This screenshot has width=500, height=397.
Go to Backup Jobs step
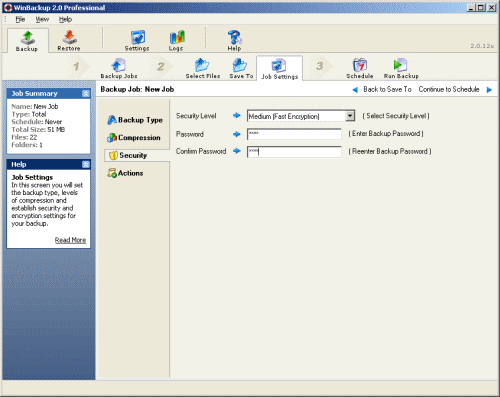(119, 69)
